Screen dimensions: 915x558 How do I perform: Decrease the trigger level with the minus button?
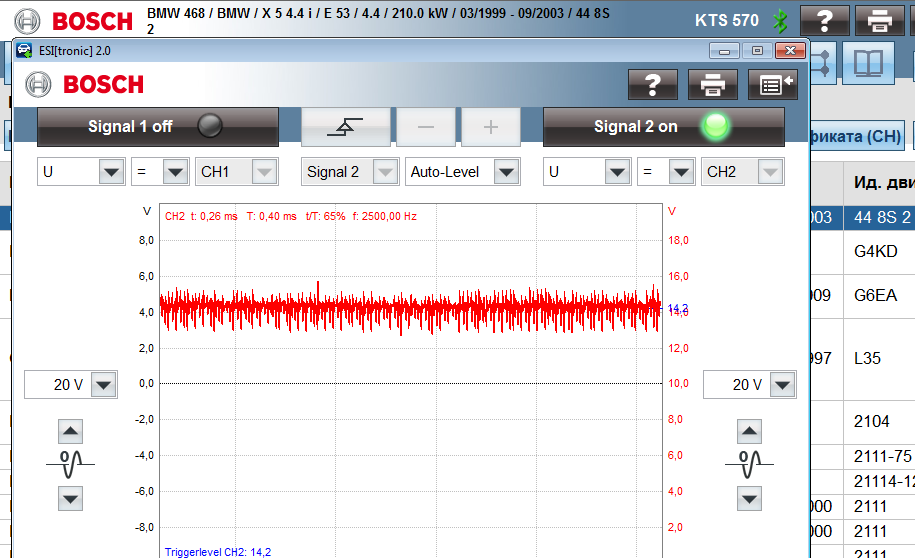click(x=426, y=127)
